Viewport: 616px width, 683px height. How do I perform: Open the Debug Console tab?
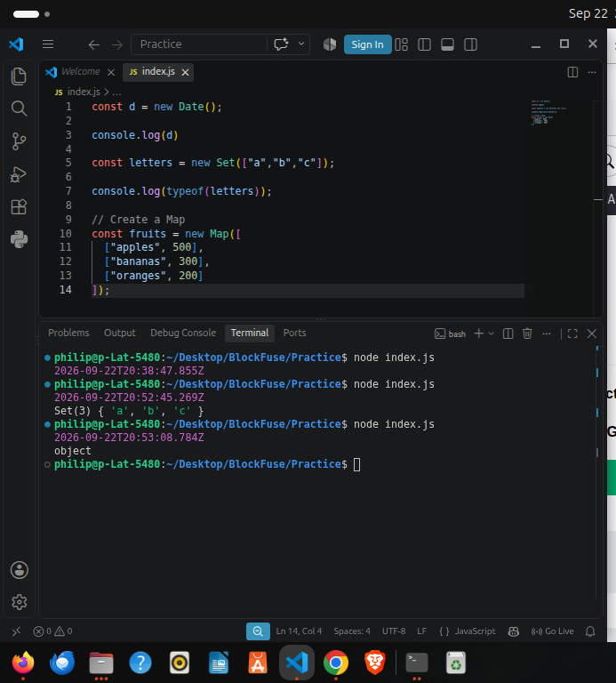click(x=183, y=333)
